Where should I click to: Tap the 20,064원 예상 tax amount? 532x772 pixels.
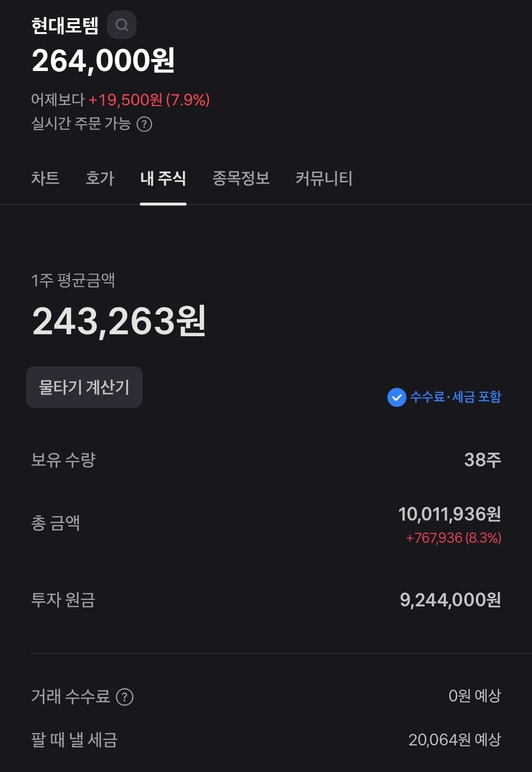pos(455,739)
